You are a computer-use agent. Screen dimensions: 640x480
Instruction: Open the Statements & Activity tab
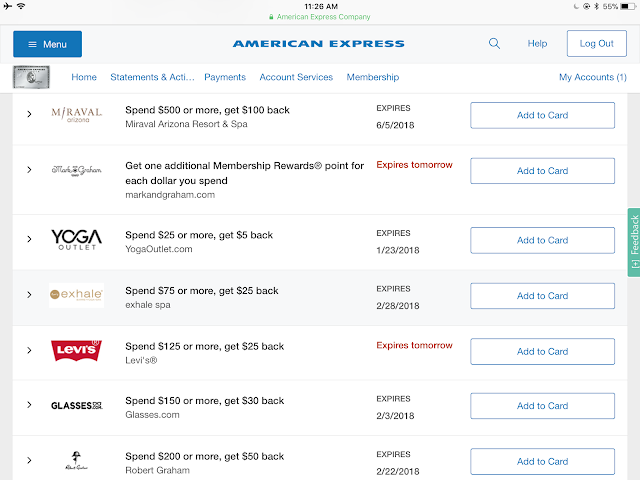pyautogui.click(x=150, y=77)
